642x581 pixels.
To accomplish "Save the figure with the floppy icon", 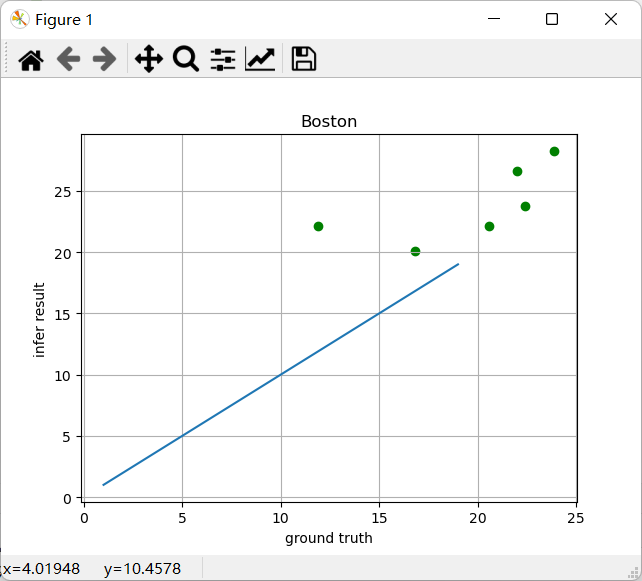I will click(304, 60).
